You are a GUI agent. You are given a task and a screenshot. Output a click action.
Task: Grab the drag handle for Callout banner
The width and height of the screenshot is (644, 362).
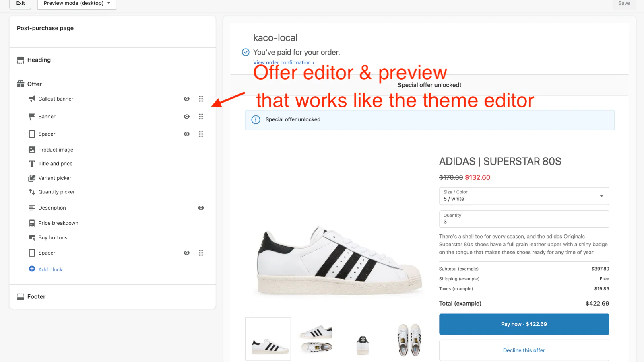click(x=201, y=99)
